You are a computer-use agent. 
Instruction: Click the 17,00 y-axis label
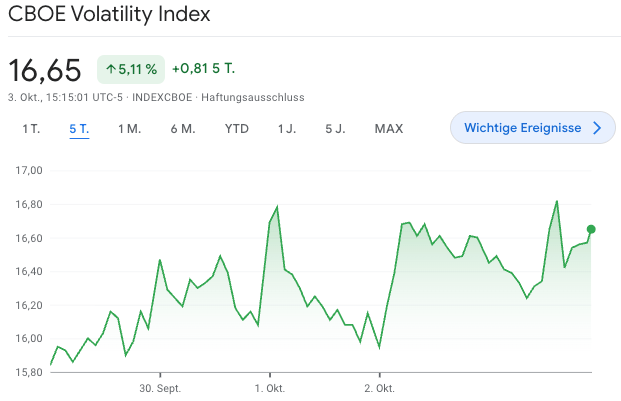(x=30, y=170)
